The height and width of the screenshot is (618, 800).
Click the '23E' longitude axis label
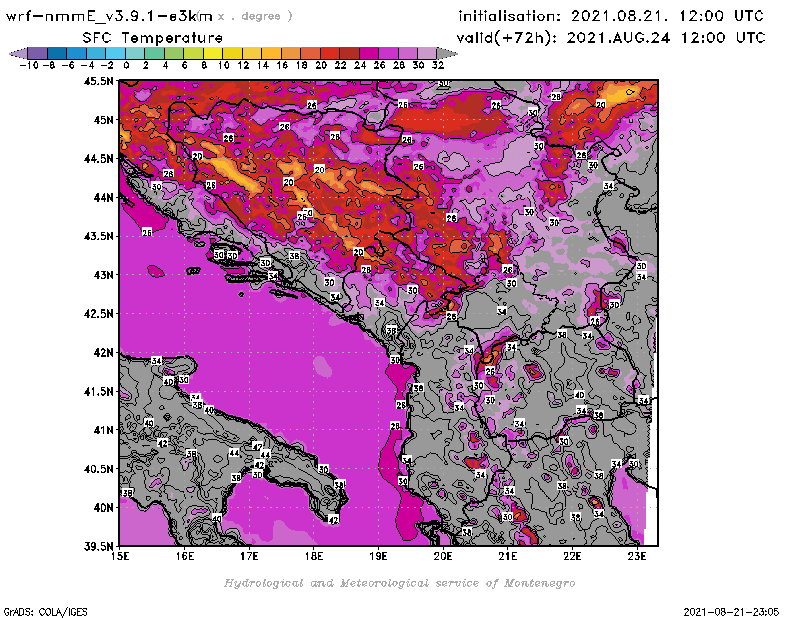click(x=637, y=556)
